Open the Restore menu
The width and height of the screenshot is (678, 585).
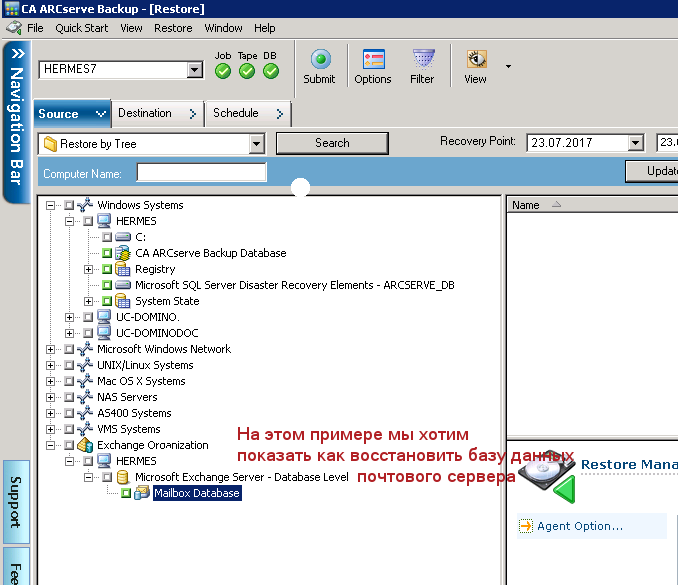(173, 28)
